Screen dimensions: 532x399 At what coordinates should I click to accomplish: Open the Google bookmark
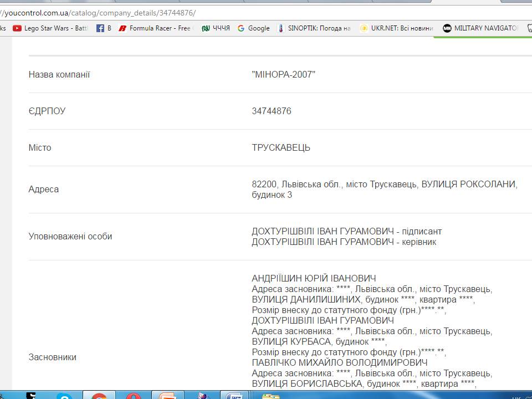(x=254, y=28)
